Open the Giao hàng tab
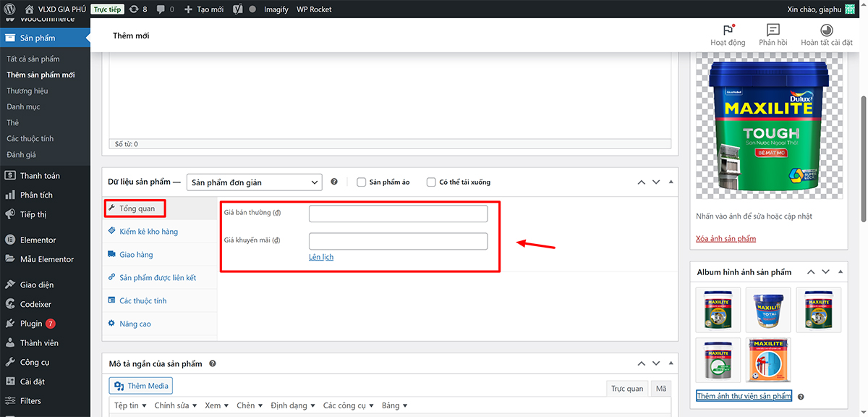This screenshot has height=417, width=868. (x=136, y=255)
